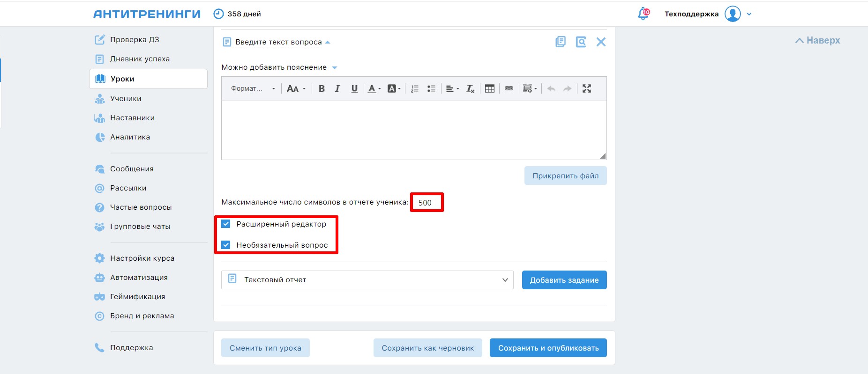868x374 pixels.
Task: Toggle italic text formatting
Action: (x=337, y=88)
